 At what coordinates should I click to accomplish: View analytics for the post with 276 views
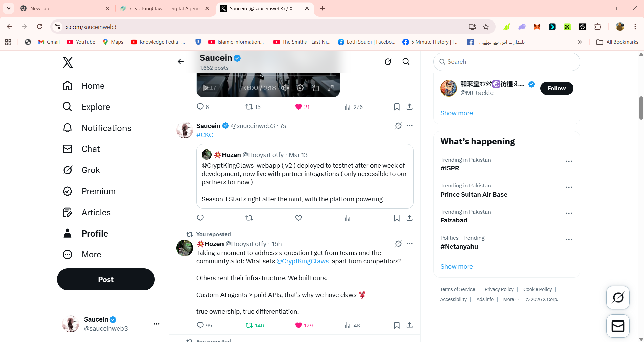[353, 107]
